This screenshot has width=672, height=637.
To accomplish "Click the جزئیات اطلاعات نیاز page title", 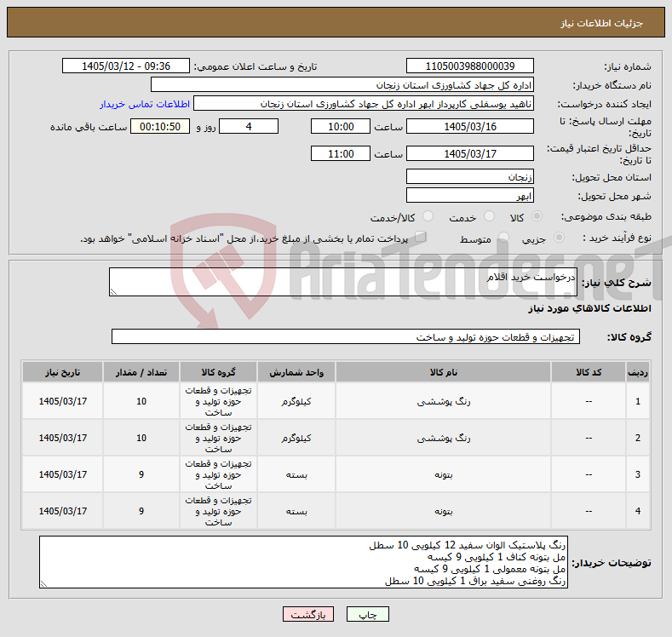I will [601, 23].
